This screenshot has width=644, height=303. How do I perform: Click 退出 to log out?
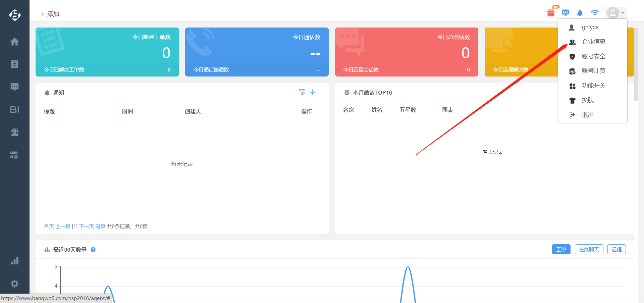click(588, 115)
